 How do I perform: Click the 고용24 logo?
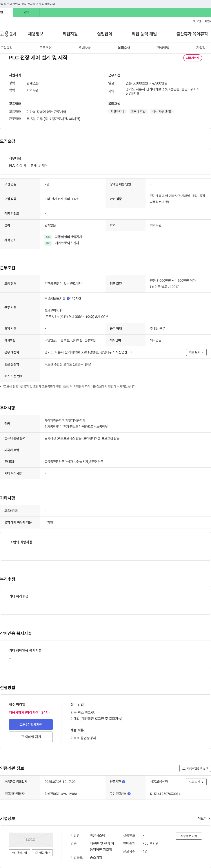coord(8,34)
